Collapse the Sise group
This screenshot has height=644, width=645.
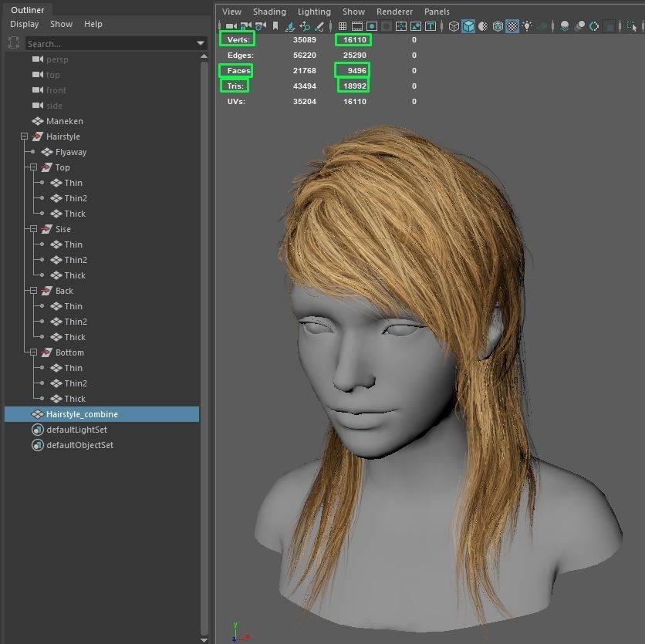[33, 228]
